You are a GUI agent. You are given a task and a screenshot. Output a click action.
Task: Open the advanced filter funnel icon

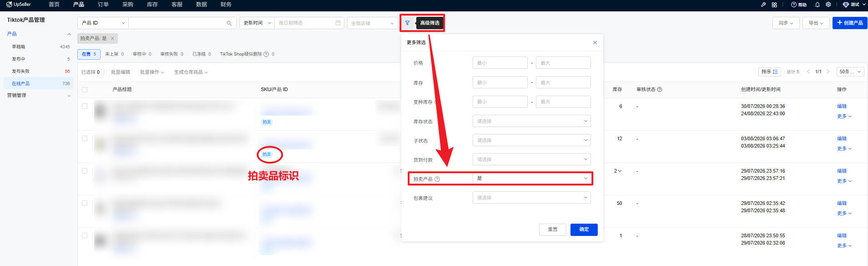click(407, 23)
